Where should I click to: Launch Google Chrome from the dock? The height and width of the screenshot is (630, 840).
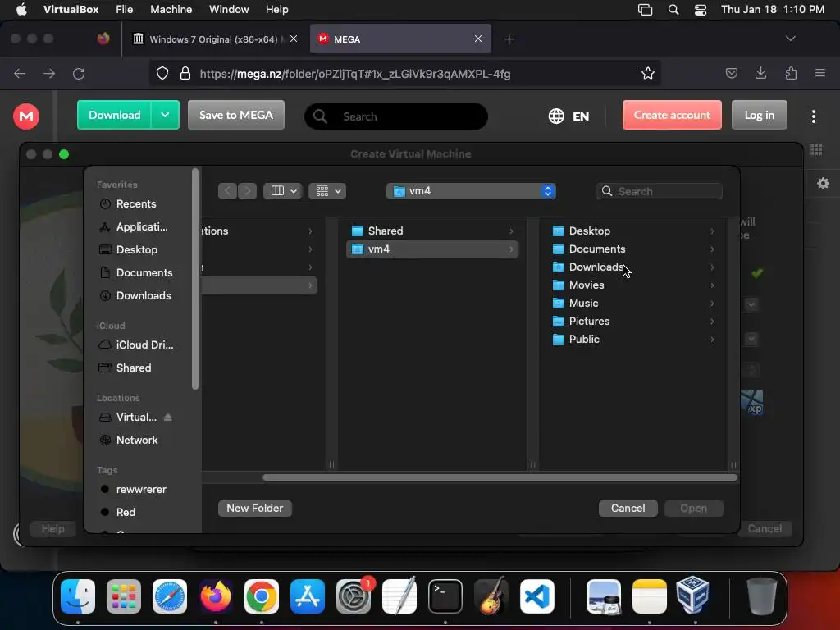[262, 596]
